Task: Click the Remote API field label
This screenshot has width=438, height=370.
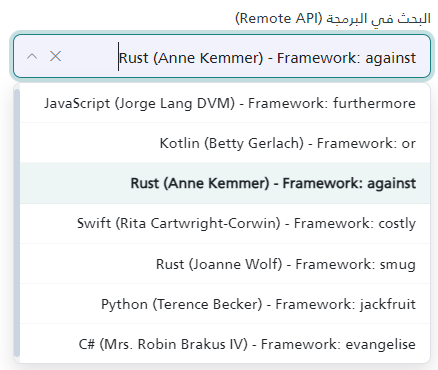Action: [x=333, y=18]
